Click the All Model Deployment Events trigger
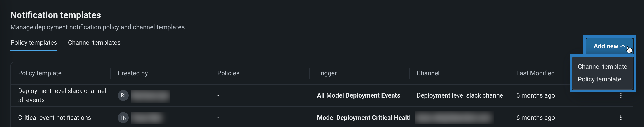This screenshot has width=644, height=127. [x=358, y=95]
